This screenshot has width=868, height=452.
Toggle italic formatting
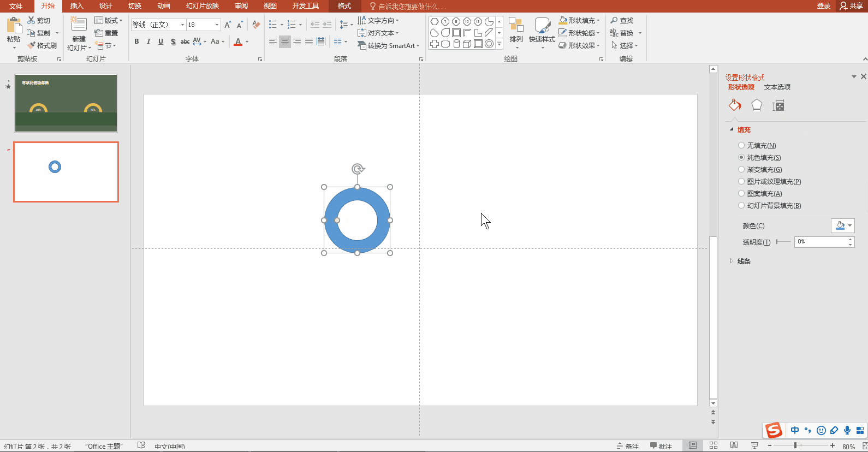click(x=148, y=41)
